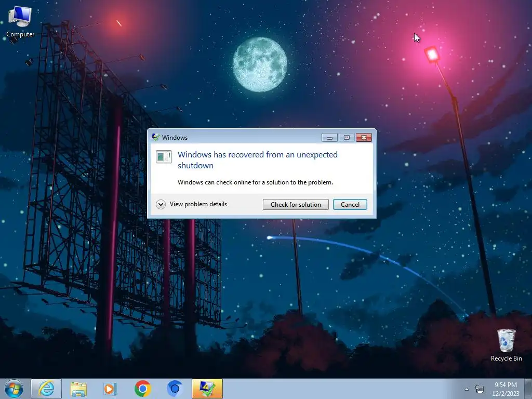Cancel the Windows recovery dialog
Viewport: 532px width, 399px height.
pos(350,204)
